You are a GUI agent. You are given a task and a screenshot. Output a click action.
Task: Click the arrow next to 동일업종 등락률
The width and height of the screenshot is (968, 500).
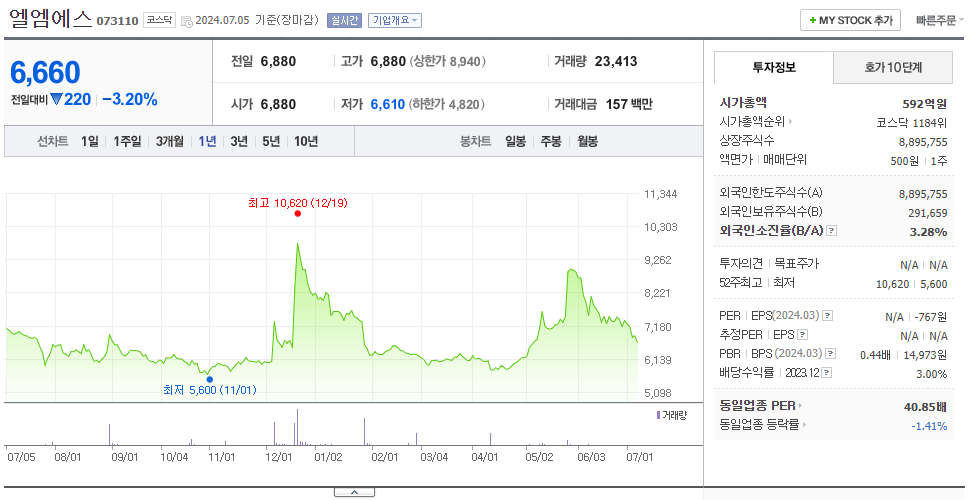click(x=804, y=425)
